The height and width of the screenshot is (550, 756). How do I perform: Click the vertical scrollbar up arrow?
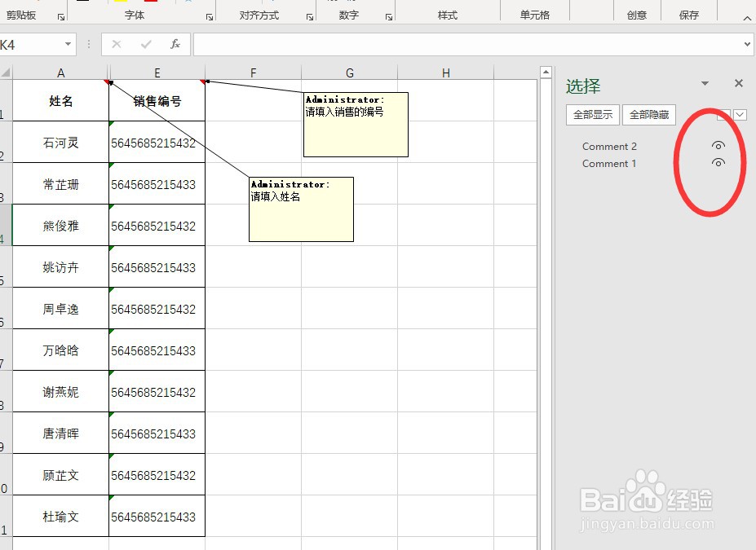(546, 73)
